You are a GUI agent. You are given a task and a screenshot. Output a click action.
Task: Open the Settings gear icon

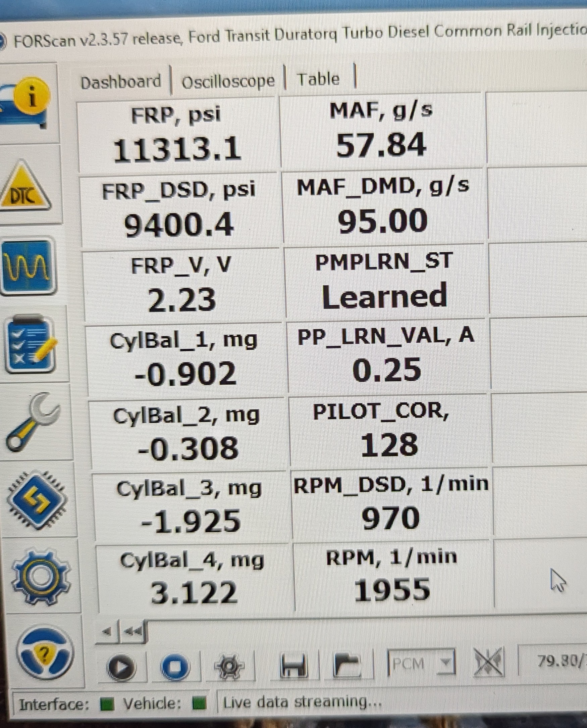coord(41,578)
